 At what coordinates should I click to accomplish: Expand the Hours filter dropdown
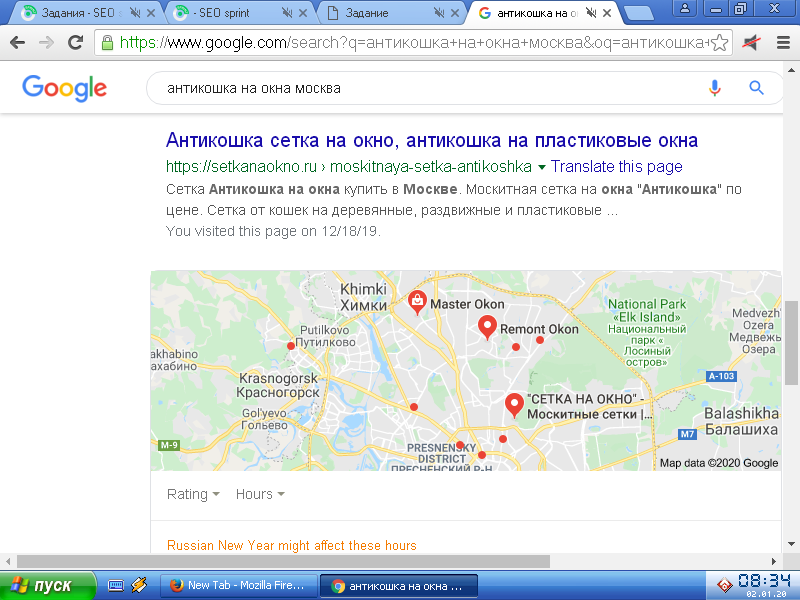click(260, 494)
